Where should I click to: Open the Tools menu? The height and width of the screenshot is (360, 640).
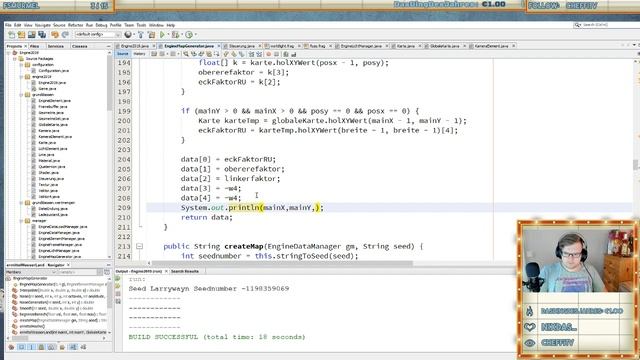pyautogui.click(x=141, y=25)
